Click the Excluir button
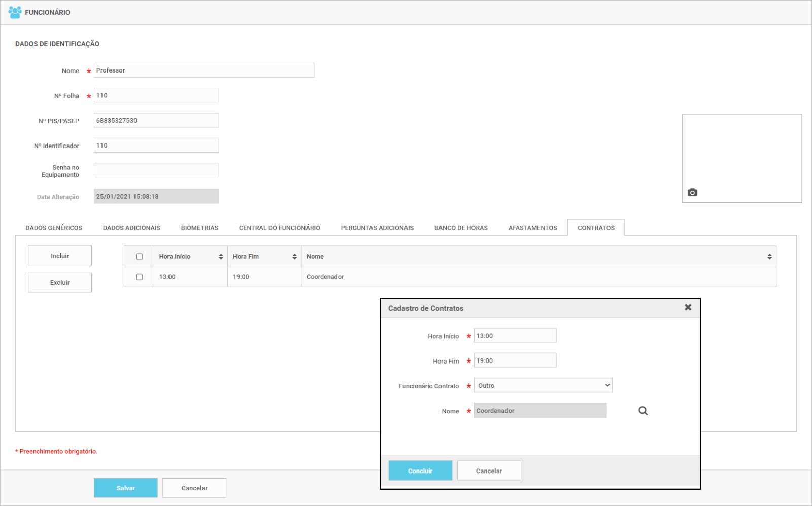Image resolution: width=812 pixels, height=506 pixels. coord(60,282)
